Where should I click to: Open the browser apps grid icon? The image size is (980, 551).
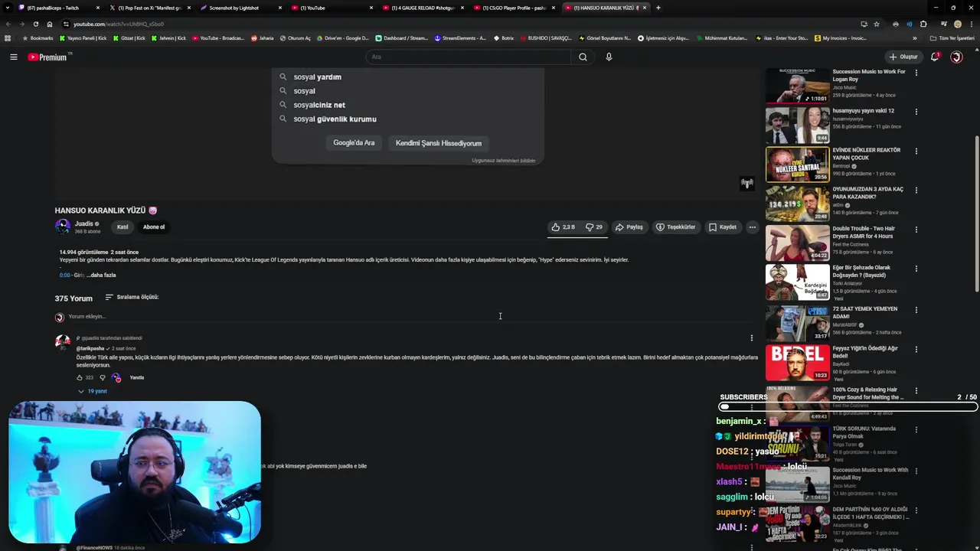8,38
